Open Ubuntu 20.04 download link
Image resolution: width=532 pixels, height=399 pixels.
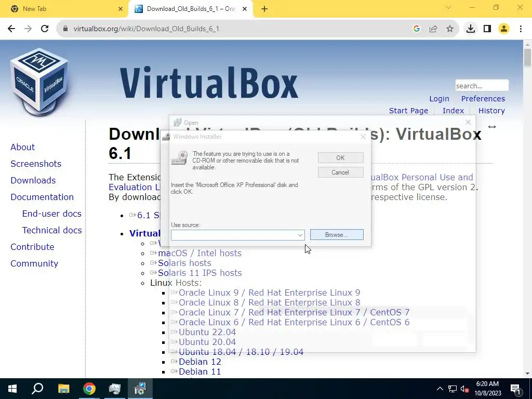pos(207,342)
